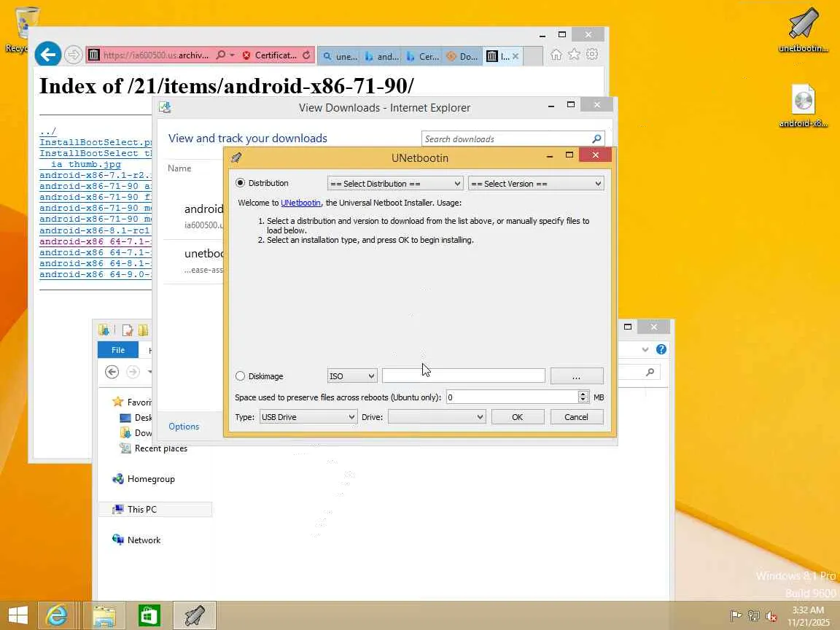Select the Diskimage radio button
This screenshot has height=630, width=840.
pos(240,376)
